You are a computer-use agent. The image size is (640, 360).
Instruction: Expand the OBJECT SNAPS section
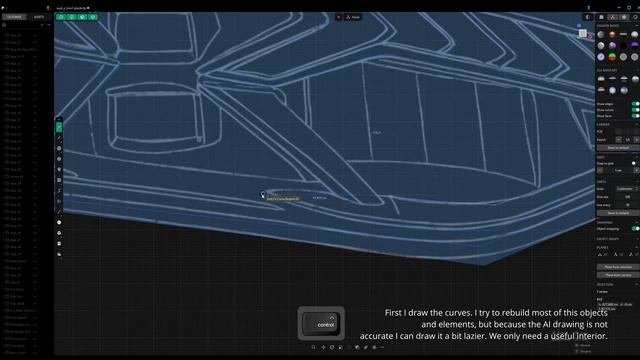pos(637,239)
